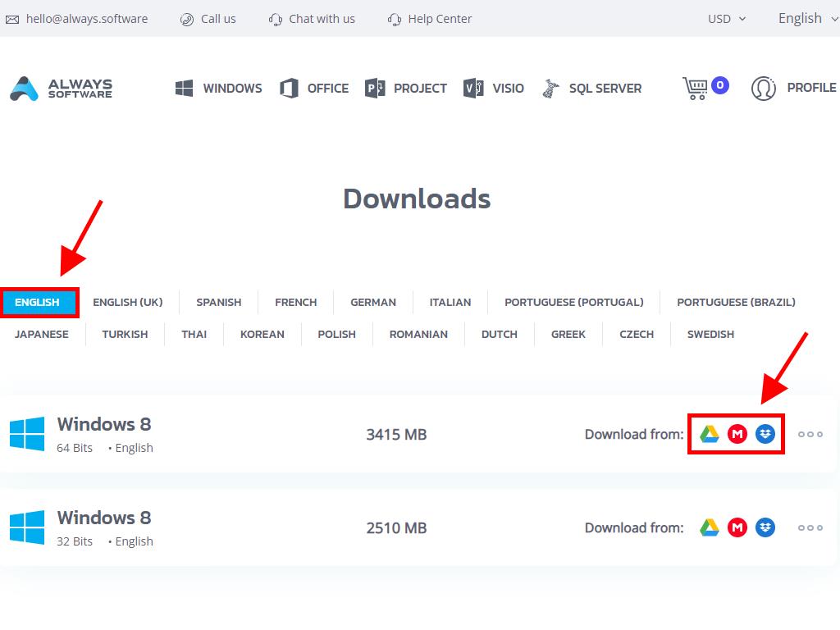The width and height of the screenshot is (840, 630).
Task: Open the PROJECT menu item
Action: 420,89
